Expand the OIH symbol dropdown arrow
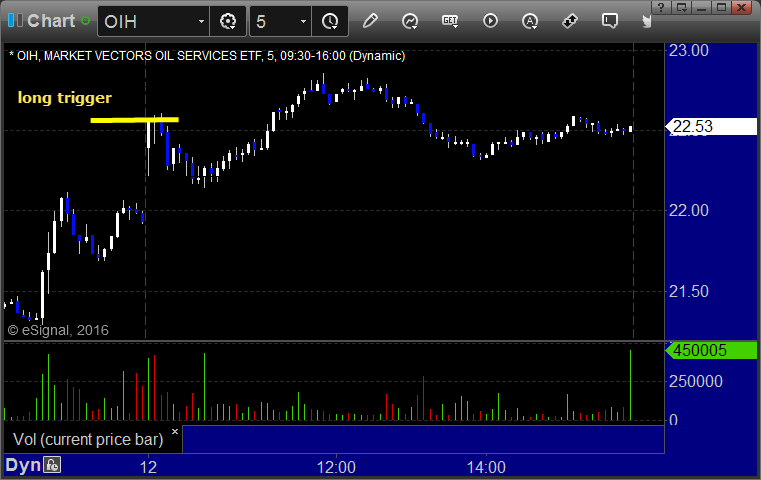 coord(201,21)
